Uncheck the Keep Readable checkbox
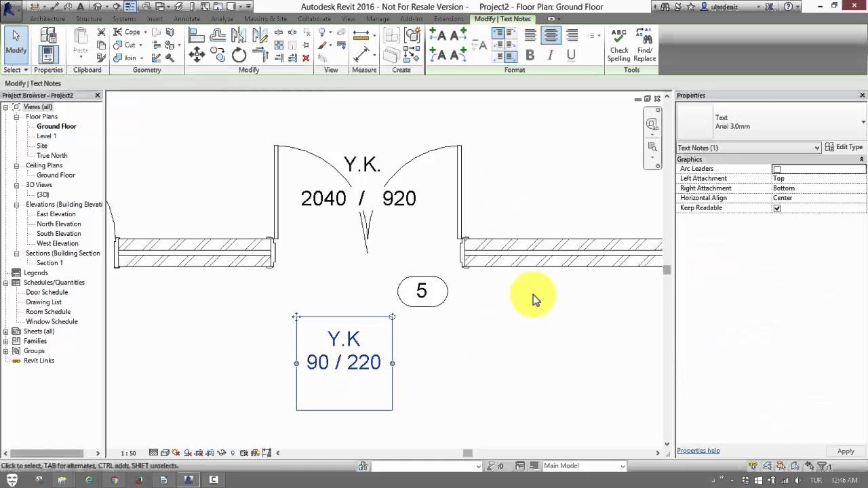This screenshot has height=488, width=868. point(777,208)
